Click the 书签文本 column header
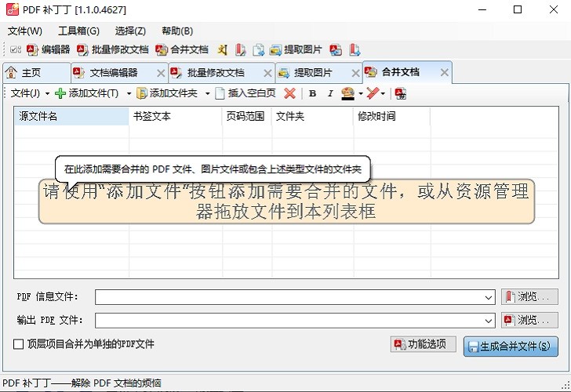 (x=175, y=116)
